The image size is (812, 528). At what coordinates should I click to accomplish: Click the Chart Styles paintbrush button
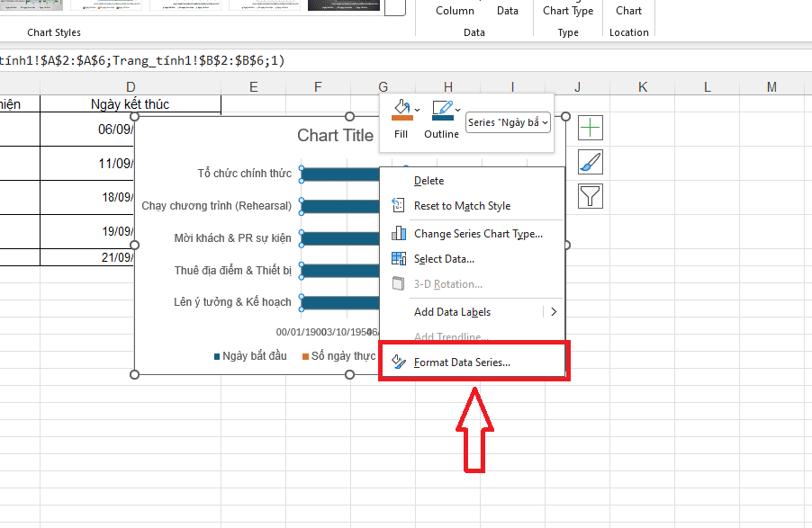pyautogui.click(x=591, y=162)
